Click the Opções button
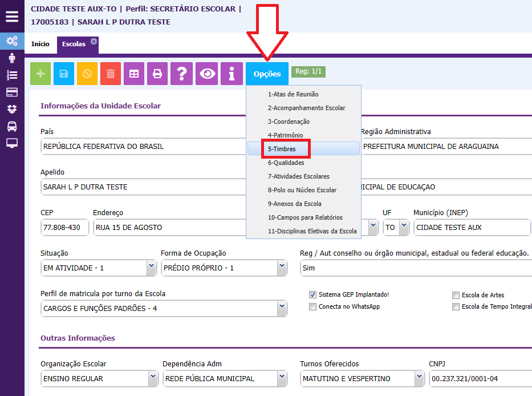The height and width of the screenshot is (396, 532). 267,74
